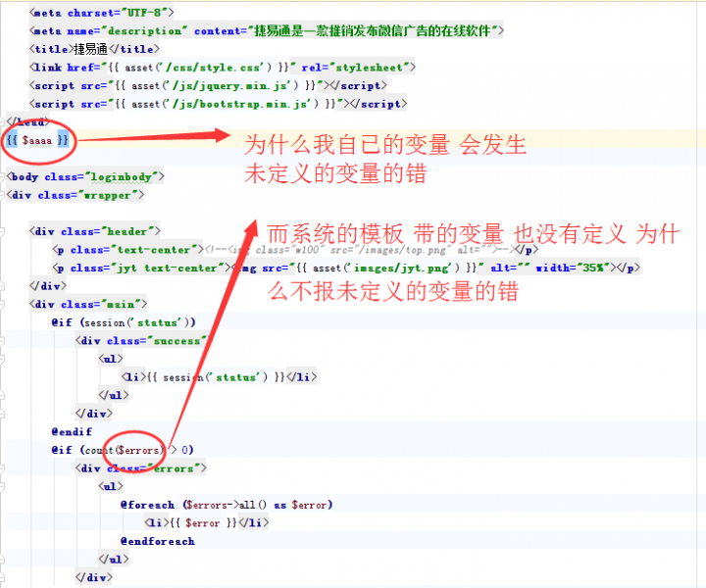The image size is (706, 588).
Task: Click the div class="success" line
Action: coord(143,341)
